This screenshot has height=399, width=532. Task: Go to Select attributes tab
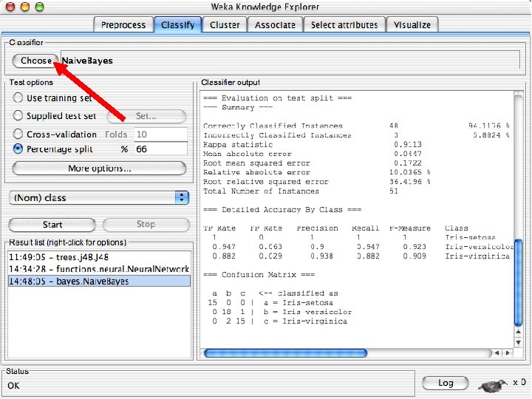(x=344, y=25)
